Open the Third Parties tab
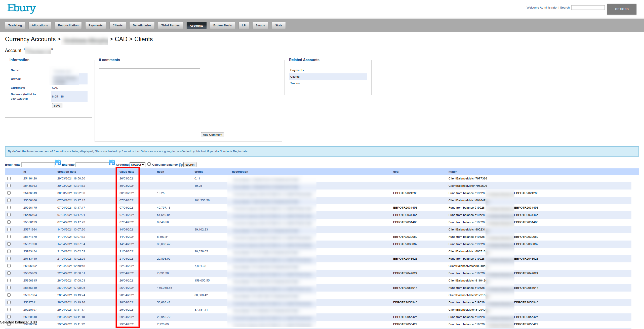This screenshot has height=329, width=644. 171,25
